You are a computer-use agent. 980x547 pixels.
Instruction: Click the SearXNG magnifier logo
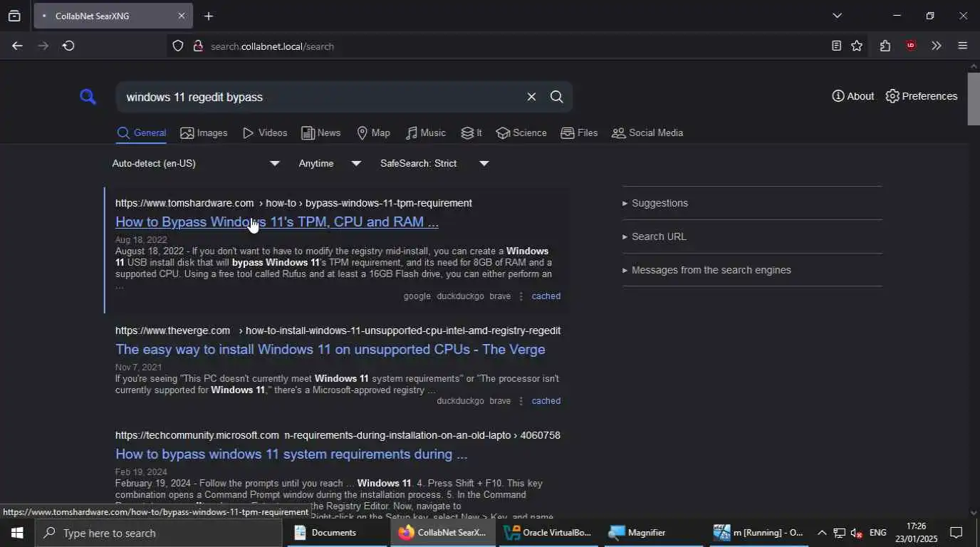(88, 97)
